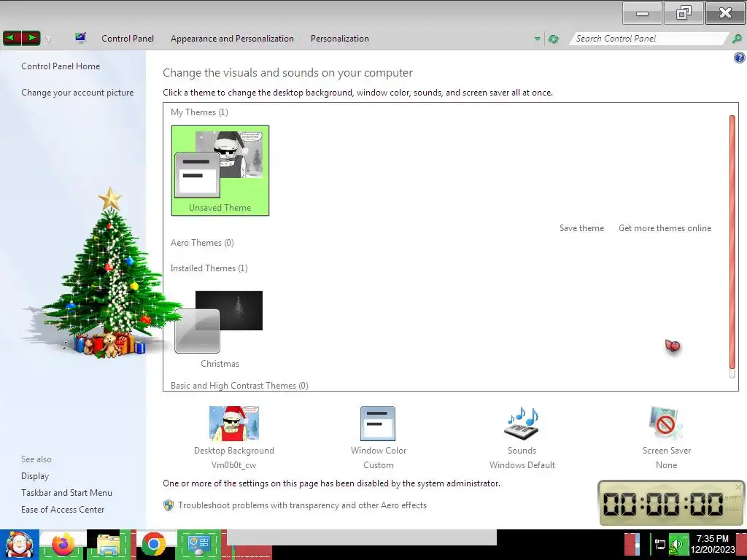Click the Windows Default sounds value
Screen dimensions: 747x560
pyautogui.click(x=522, y=465)
